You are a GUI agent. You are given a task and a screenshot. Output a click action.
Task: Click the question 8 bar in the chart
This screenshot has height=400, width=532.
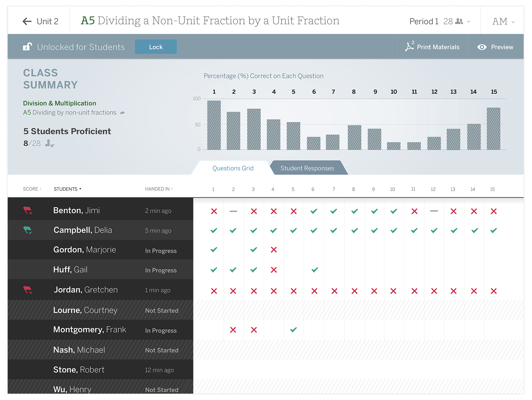point(354,137)
